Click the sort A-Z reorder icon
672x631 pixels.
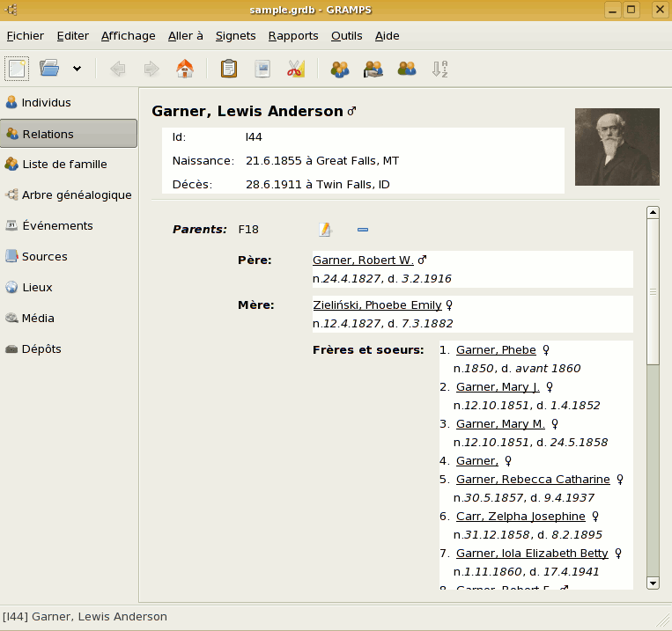(440, 69)
